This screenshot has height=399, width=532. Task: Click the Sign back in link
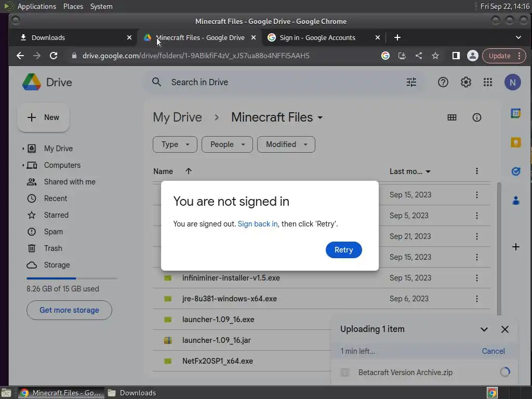[258, 224]
